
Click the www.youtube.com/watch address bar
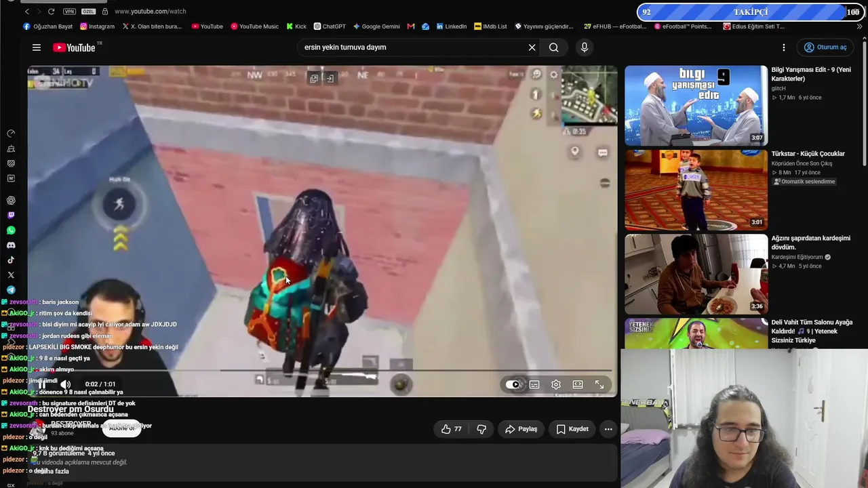(151, 12)
